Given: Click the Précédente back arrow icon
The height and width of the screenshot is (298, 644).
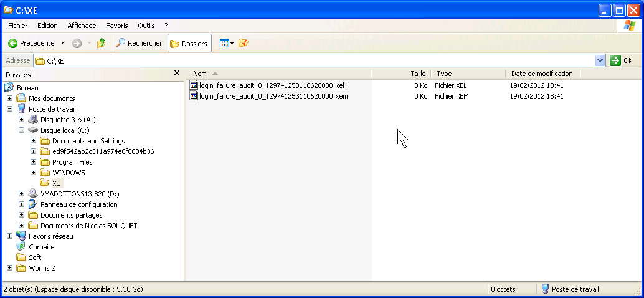Looking at the screenshot, I should point(12,43).
